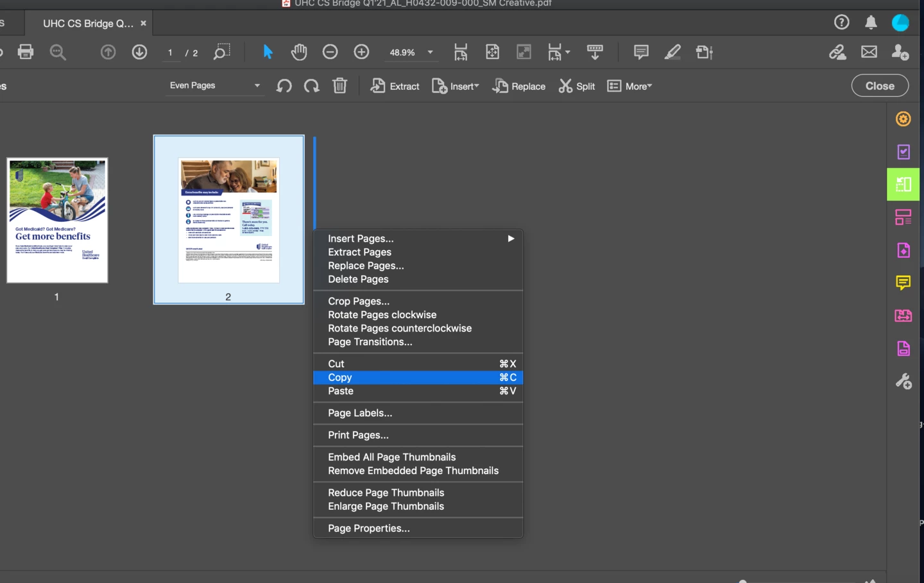Close the UHC CS Bridge document tab

[143, 23]
